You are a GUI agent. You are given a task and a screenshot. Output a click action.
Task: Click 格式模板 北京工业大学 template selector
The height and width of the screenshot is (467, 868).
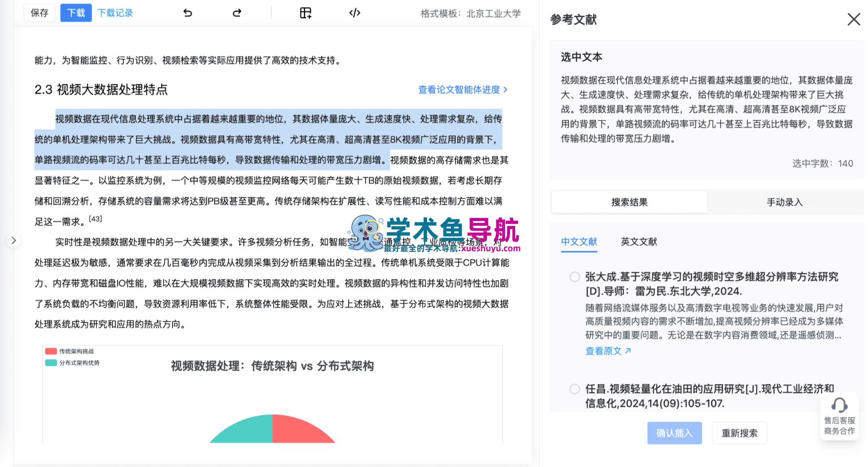tap(470, 14)
